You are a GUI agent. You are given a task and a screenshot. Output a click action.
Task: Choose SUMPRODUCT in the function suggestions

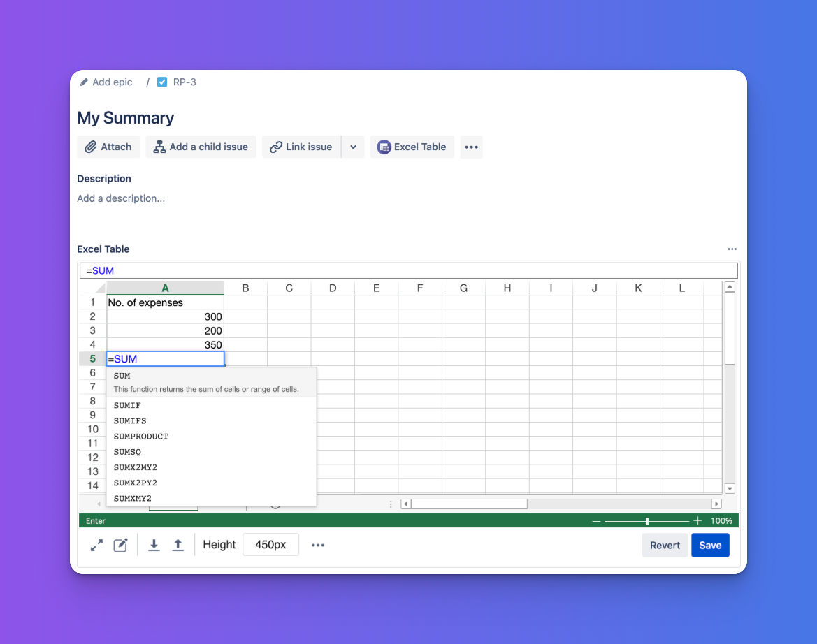coord(141,437)
